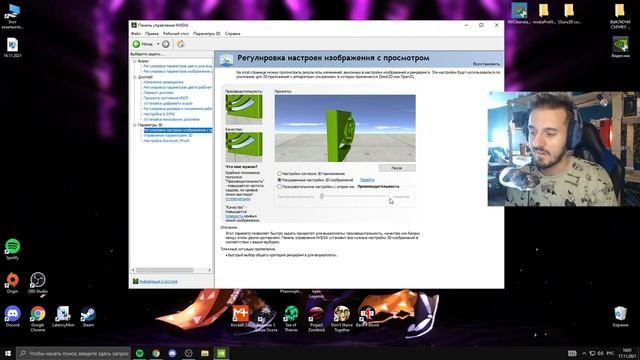Click the horizontal scrollbar in task pane
This screenshot has height=360, width=640.
point(164,270)
